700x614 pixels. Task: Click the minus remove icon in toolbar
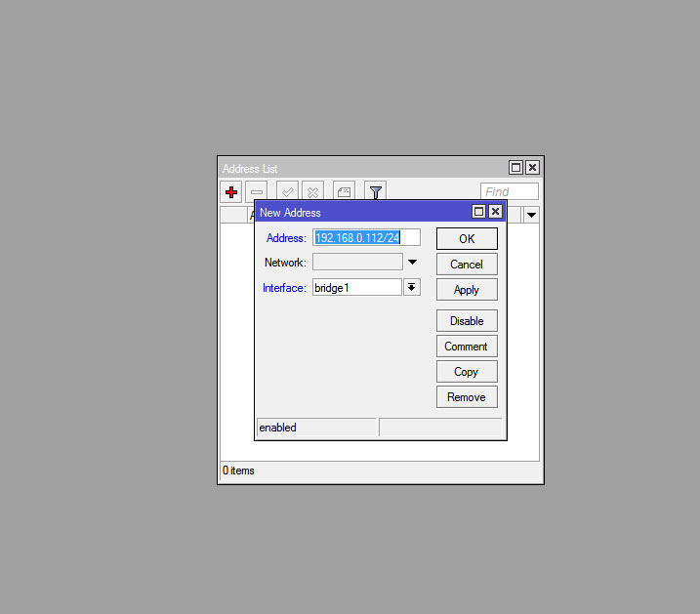pyautogui.click(x=256, y=192)
